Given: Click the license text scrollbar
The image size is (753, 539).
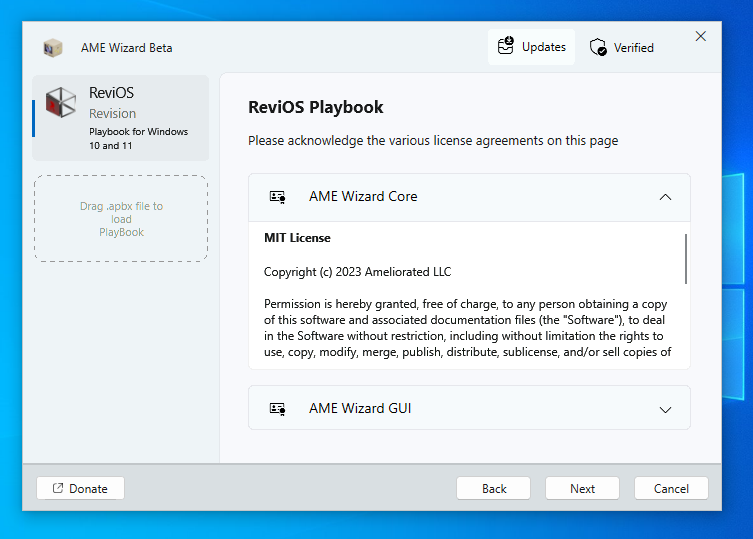Looking at the screenshot, I should tap(686, 260).
